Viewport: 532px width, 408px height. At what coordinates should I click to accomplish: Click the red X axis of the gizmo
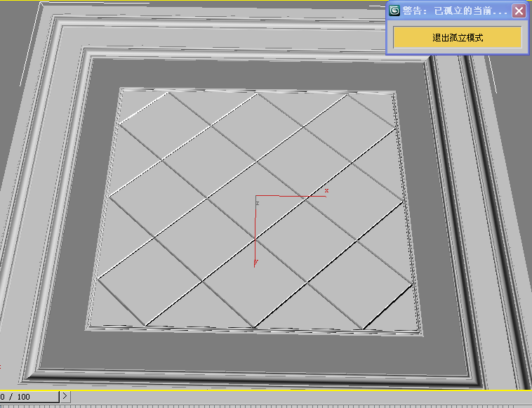pyautogui.click(x=291, y=195)
